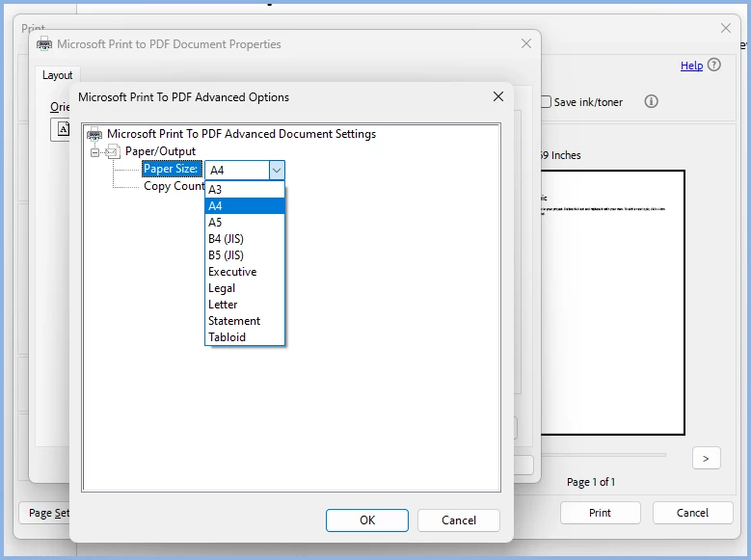The height and width of the screenshot is (560, 751).
Task: Choose Statement paper size
Action: coord(245,320)
